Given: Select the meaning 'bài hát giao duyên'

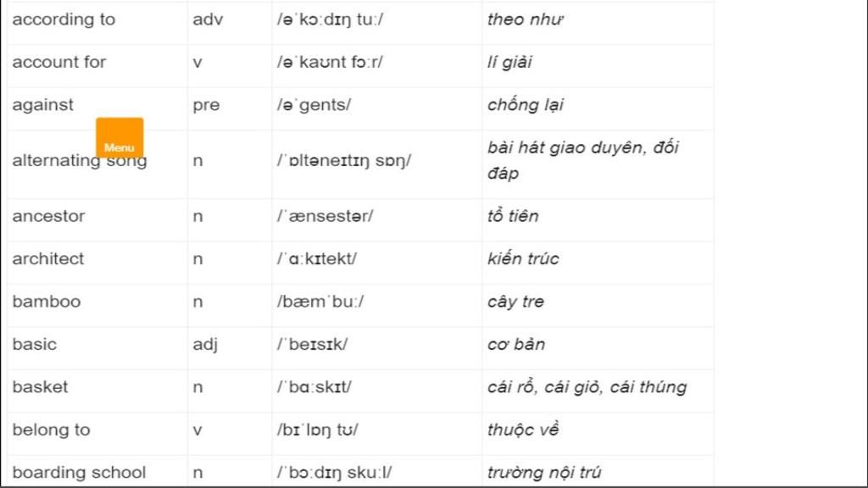Looking at the screenshot, I should [565, 147].
